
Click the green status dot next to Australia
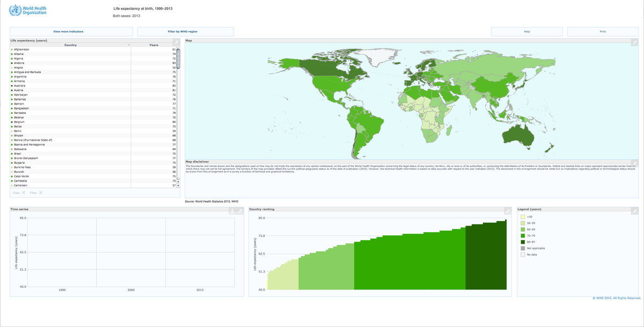(12, 85)
